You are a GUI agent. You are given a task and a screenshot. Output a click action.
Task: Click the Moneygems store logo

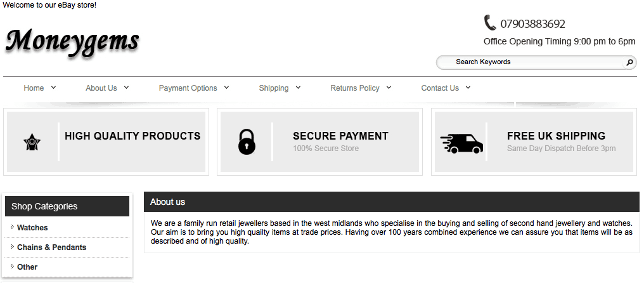[x=72, y=42]
